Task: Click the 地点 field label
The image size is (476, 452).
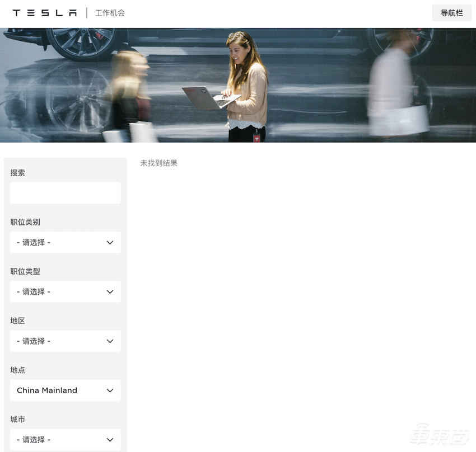Action: (x=17, y=370)
